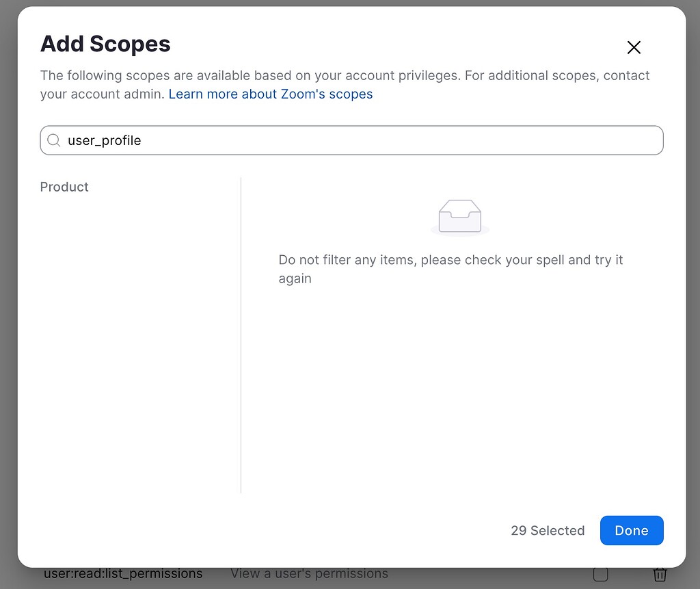Click the user:read:list_permissions scope name
Image resolution: width=700 pixels, height=589 pixels.
click(x=123, y=573)
